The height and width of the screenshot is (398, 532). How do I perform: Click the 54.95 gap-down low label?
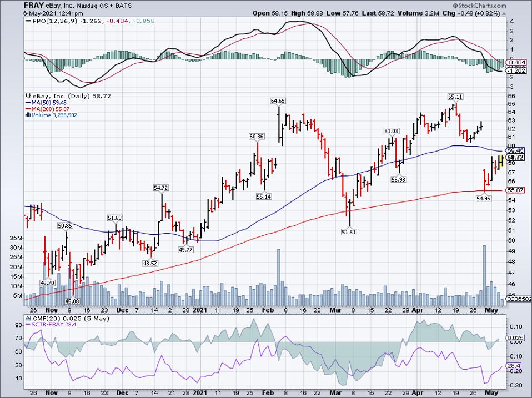coord(484,198)
